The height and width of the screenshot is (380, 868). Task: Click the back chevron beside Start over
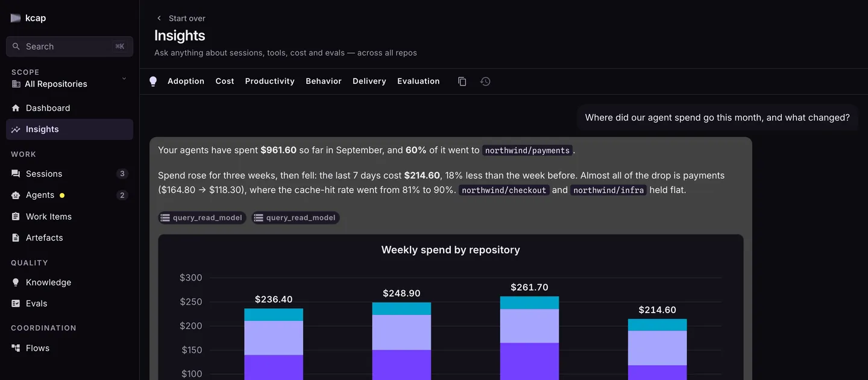tap(159, 18)
